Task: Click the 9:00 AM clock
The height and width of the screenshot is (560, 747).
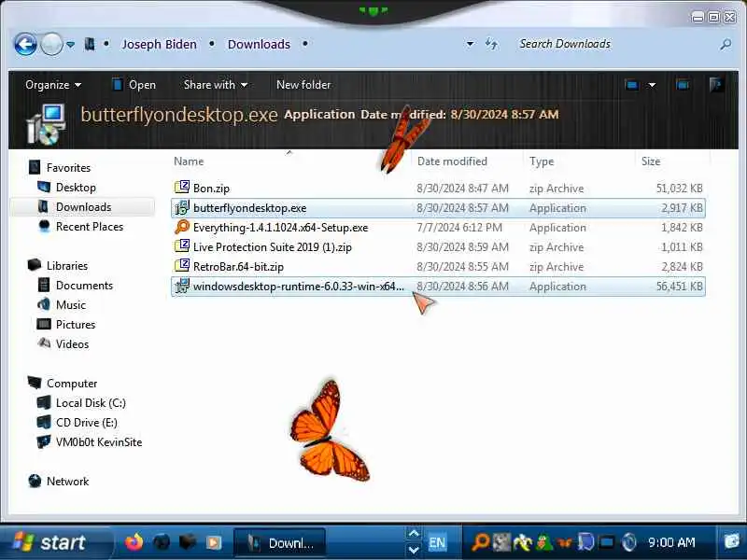Action: pos(671,542)
